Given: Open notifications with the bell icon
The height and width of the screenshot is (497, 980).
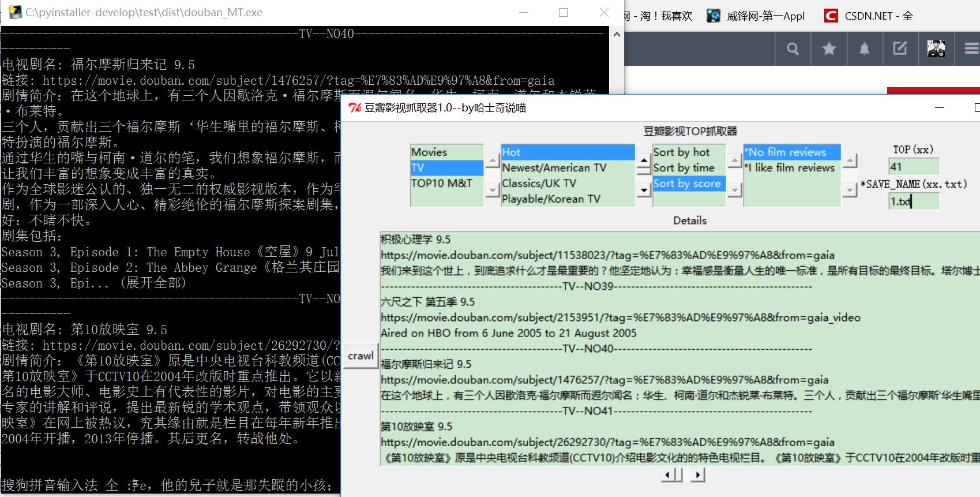Looking at the screenshot, I should (864, 49).
